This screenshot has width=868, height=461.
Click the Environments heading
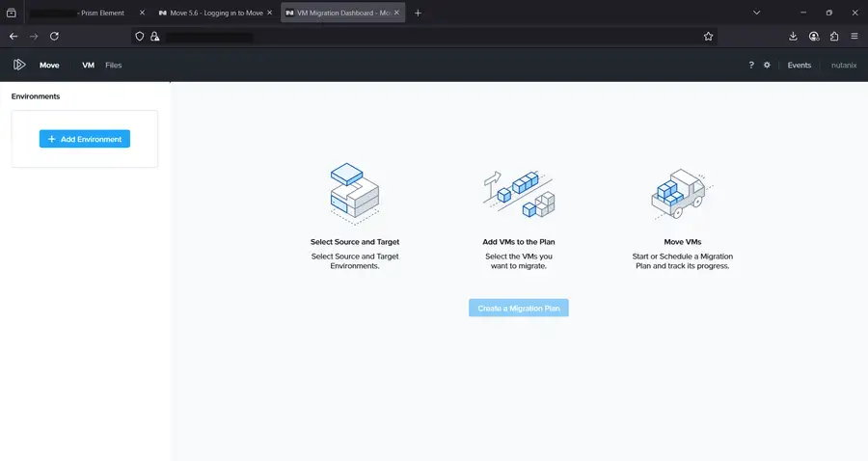click(36, 96)
